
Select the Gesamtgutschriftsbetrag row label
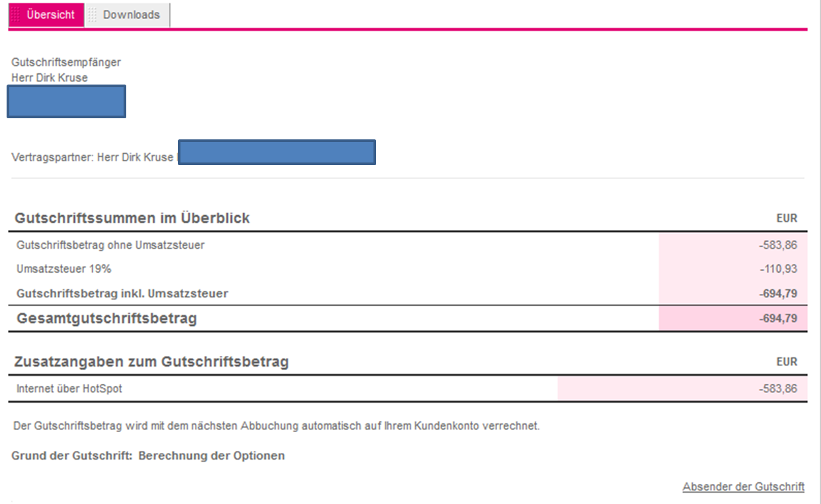[x=106, y=318]
